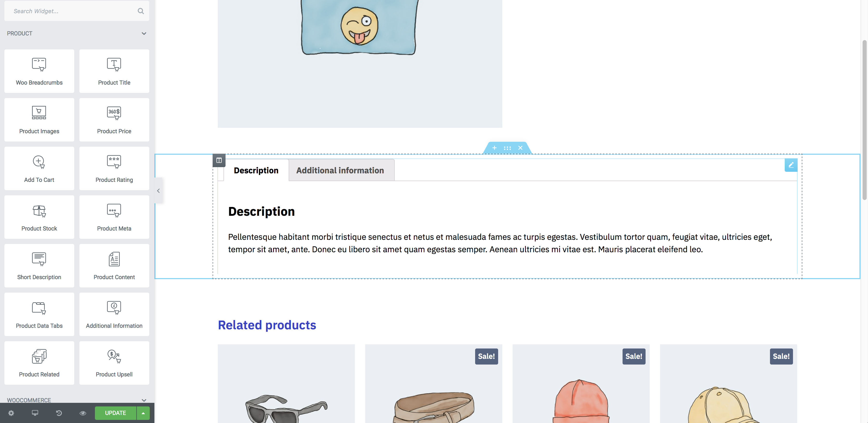Open the save options arrow beside Update
The width and height of the screenshot is (868, 423).
point(143,413)
